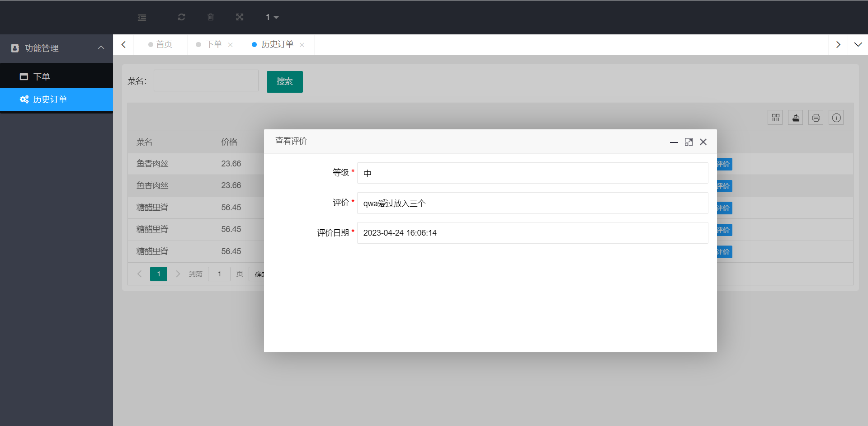
Task: Click the 查看评价 dialog title
Action: click(291, 141)
